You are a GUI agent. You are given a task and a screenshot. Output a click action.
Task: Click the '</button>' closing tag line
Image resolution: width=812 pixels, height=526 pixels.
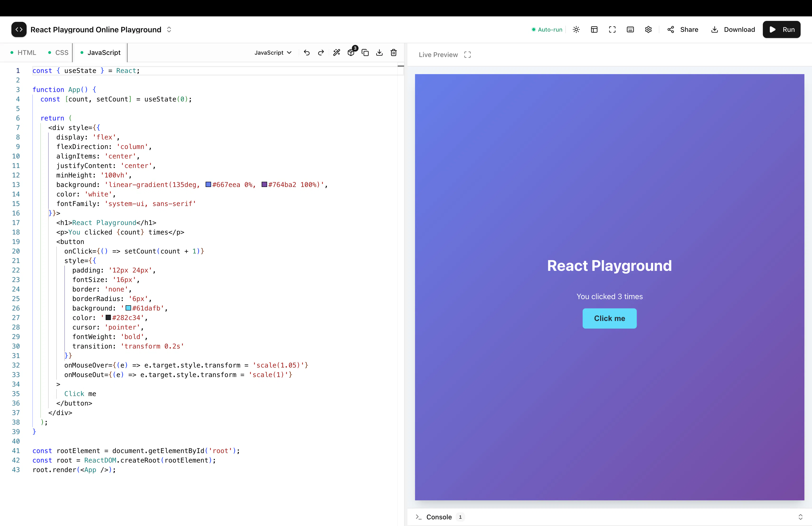pos(74,403)
